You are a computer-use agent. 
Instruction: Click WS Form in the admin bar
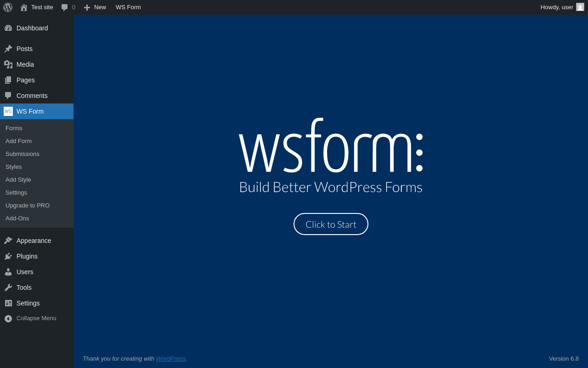click(128, 7)
